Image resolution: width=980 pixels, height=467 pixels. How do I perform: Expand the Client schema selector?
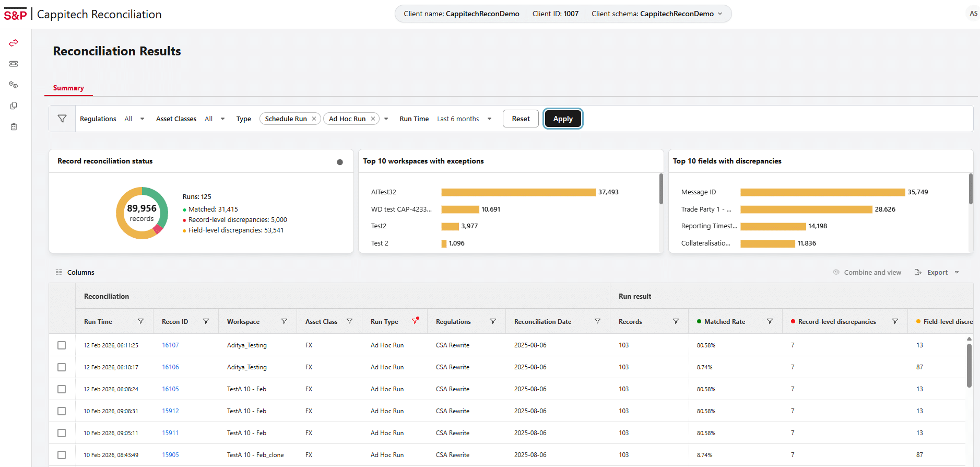point(720,14)
